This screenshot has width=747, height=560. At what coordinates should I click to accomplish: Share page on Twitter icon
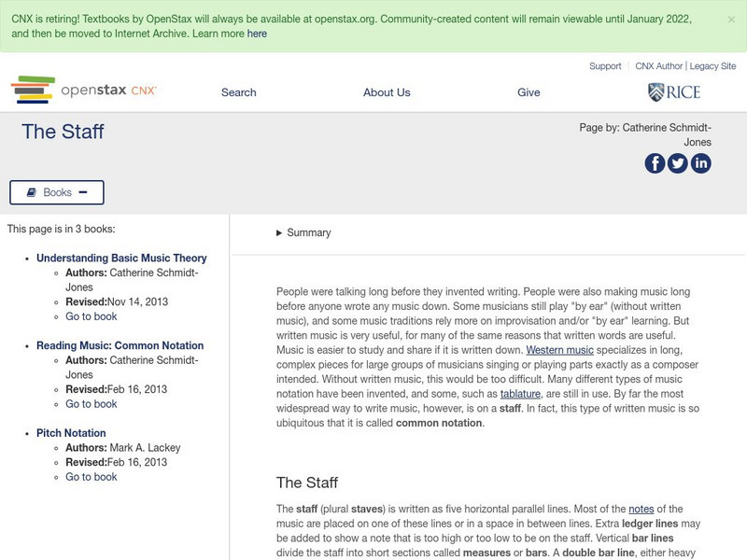678,163
